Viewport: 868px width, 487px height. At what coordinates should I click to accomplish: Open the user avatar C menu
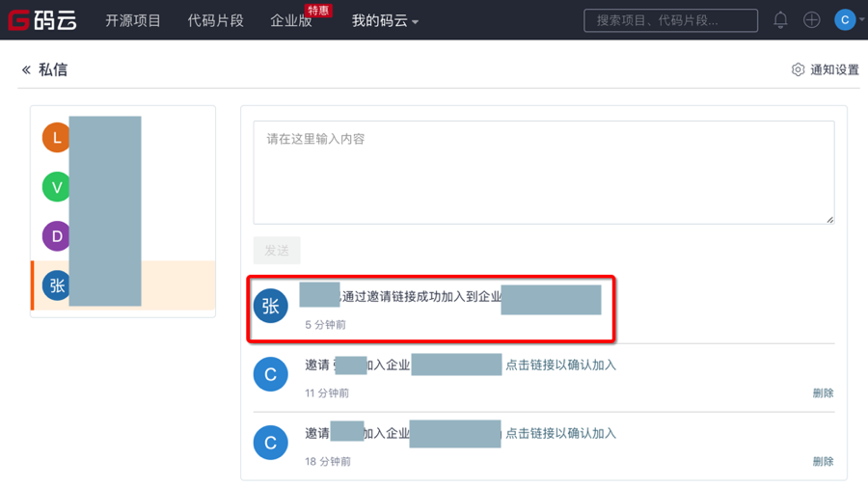point(846,19)
